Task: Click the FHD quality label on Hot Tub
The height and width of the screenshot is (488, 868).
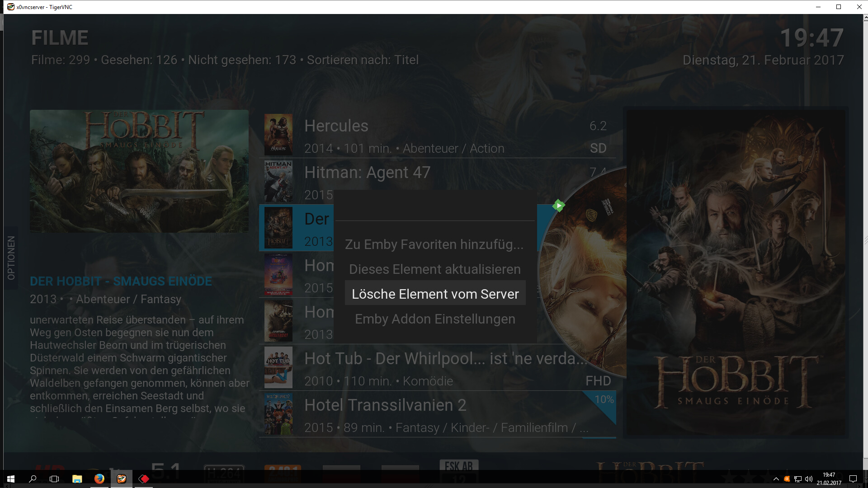Action: [x=598, y=381]
